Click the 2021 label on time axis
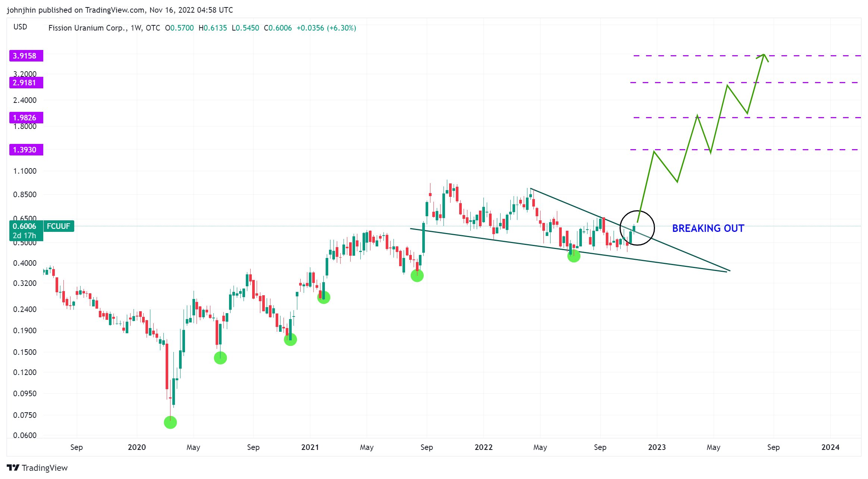The height and width of the screenshot is (479, 868). click(310, 447)
